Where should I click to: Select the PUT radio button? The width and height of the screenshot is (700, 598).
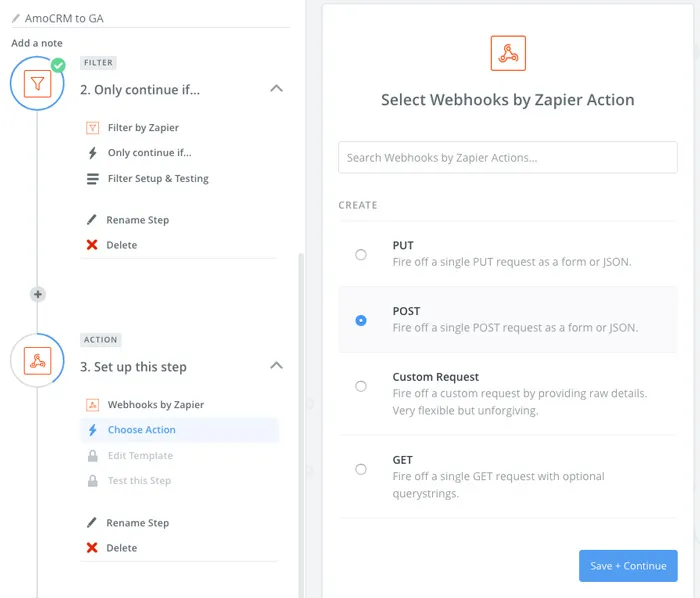point(361,254)
